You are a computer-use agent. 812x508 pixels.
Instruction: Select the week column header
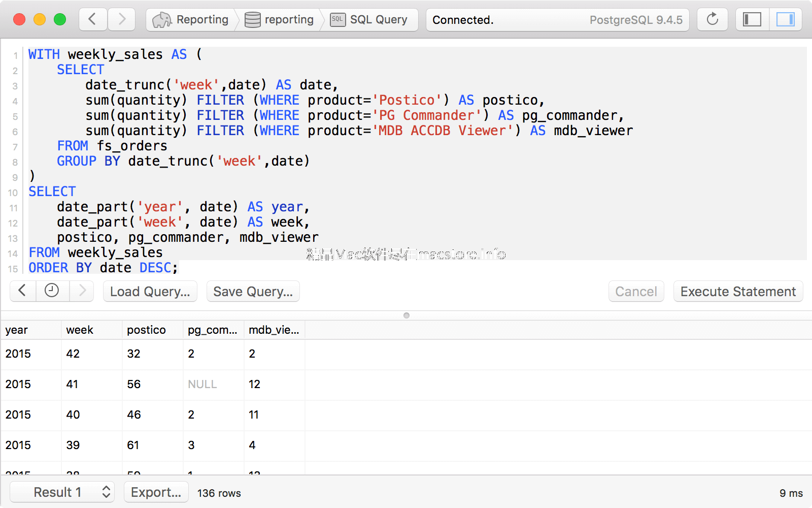91,330
